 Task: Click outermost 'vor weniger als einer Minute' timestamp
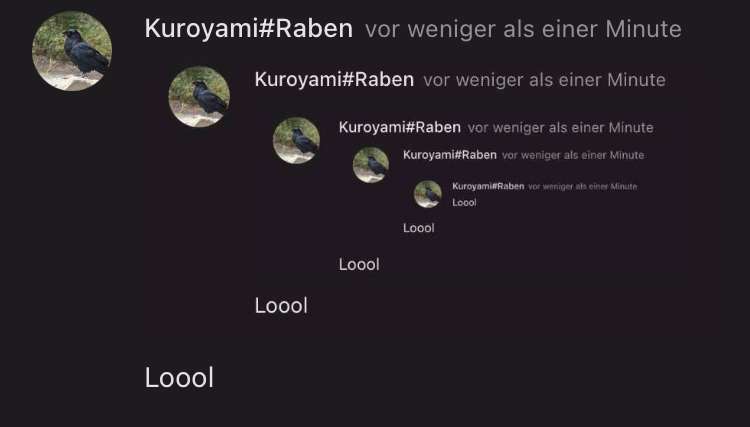coord(523,30)
